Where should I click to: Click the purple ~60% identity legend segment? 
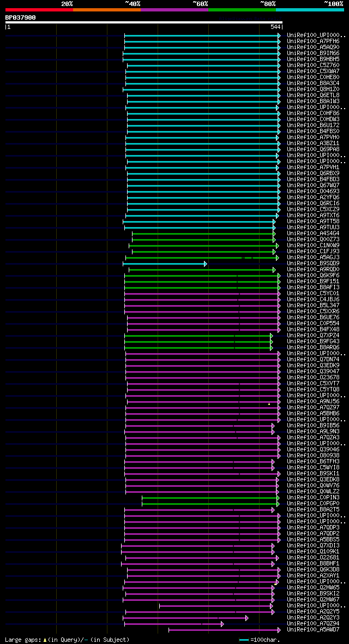[174, 9]
